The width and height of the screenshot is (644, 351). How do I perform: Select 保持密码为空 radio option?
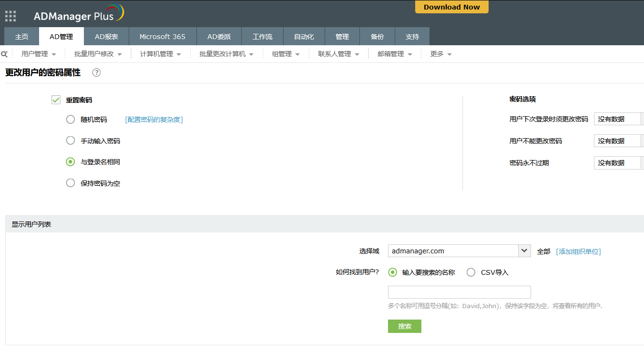(x=71, y=183)
